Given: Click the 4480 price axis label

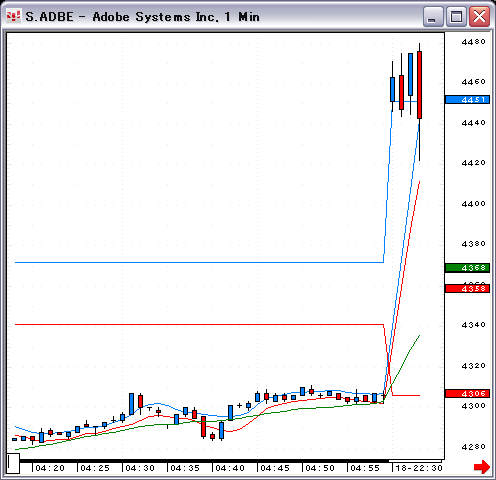Looking at the screenshot, I should (x=473, y=42).
